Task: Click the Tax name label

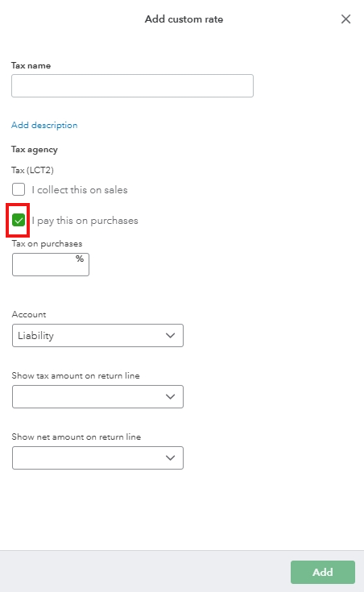Action: tap(31, 65)
